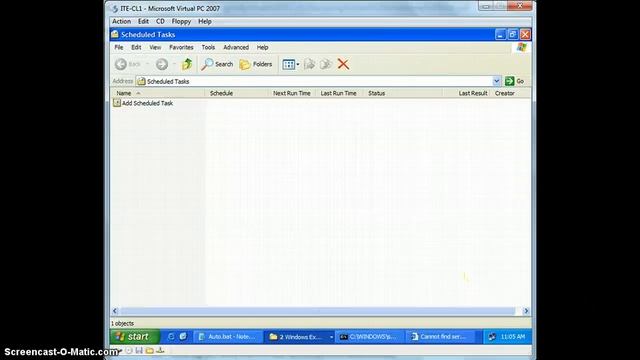Open the Back button history dropdown arrow

coord(147,64)
